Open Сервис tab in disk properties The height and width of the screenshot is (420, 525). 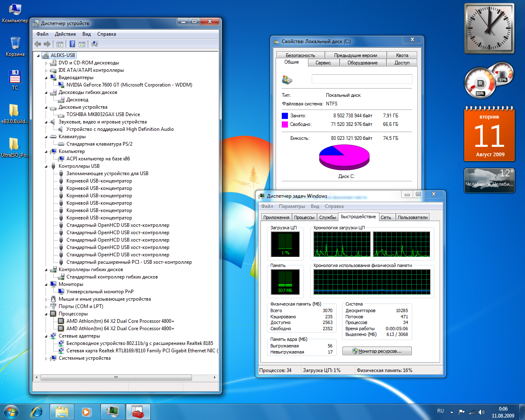(x=323, y=63)
